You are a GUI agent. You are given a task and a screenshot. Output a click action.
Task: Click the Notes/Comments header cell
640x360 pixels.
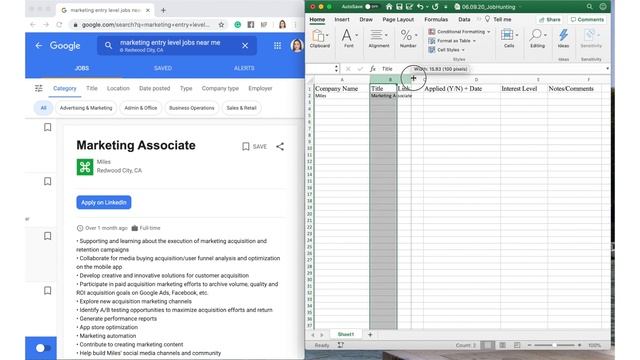point(575,89)
